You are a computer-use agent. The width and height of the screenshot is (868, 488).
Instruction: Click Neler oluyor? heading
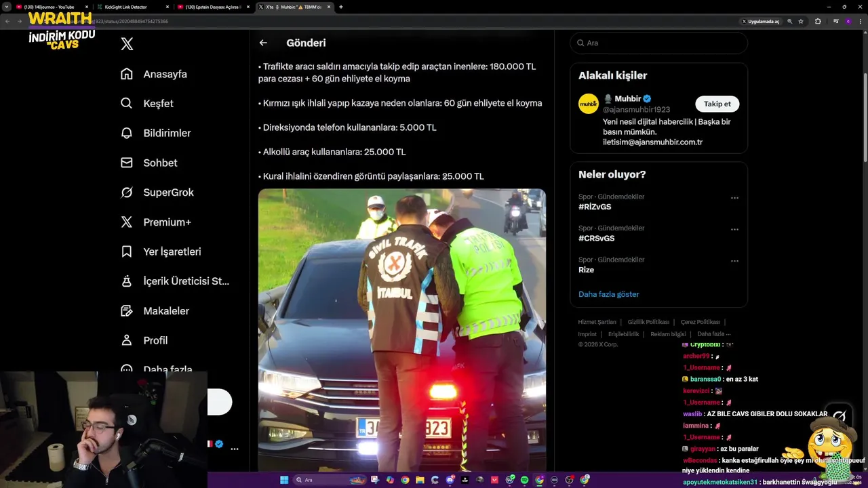[612, 174]
